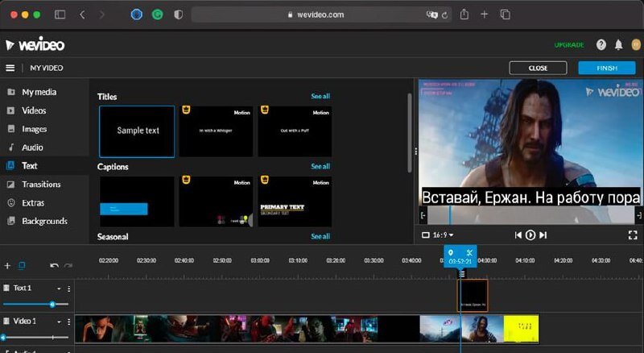Redo the last edit
The image size is (644, 353).
(x=68, y=266)
